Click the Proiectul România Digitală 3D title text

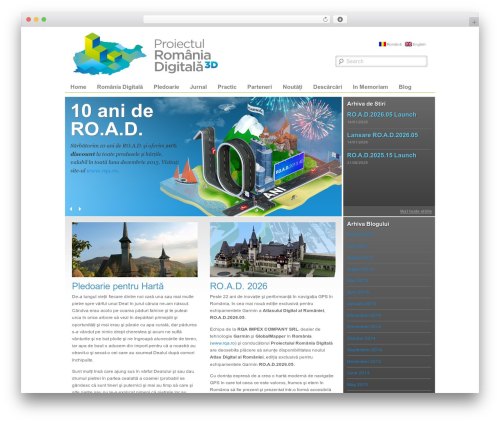(x=185, y=55)
